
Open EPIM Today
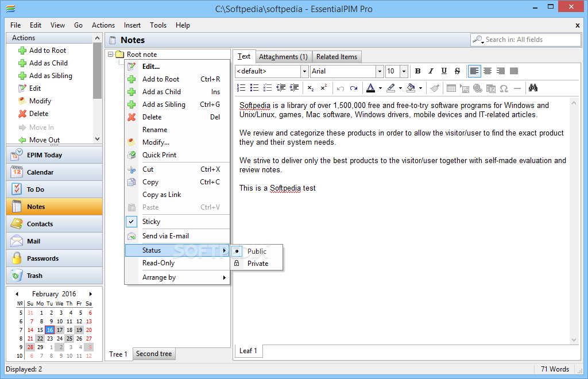pyautogui.click(x=55, y=155)
